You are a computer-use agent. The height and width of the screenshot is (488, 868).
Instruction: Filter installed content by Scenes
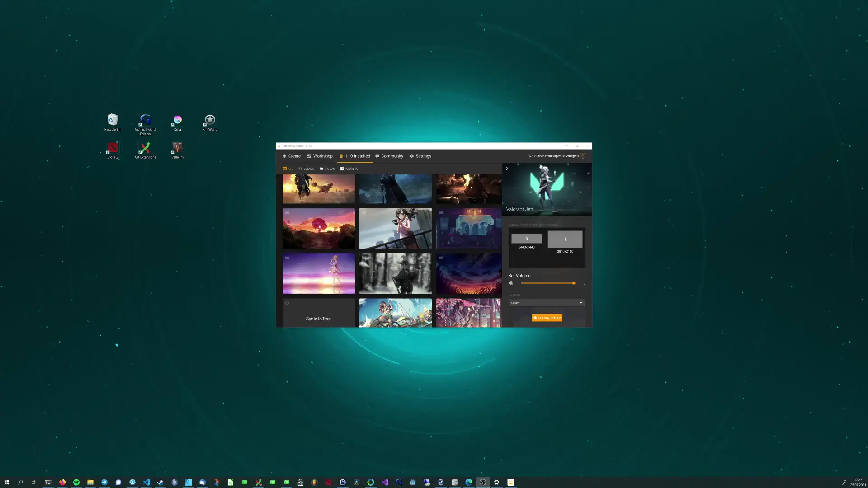point(307,169)
